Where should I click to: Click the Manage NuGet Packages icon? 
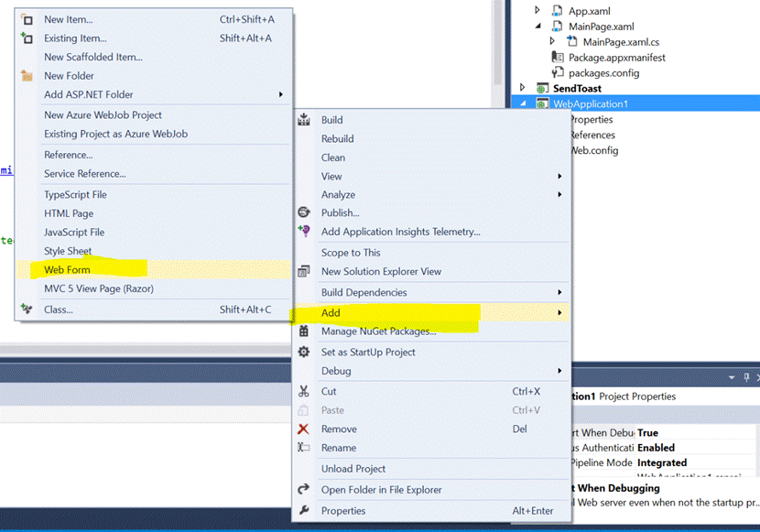point(304,331)
